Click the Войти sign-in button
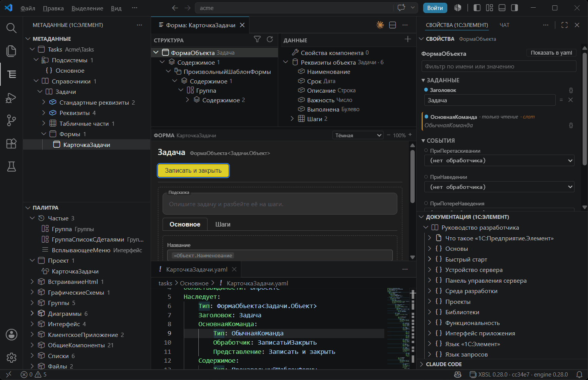 [x=435, y=8]
